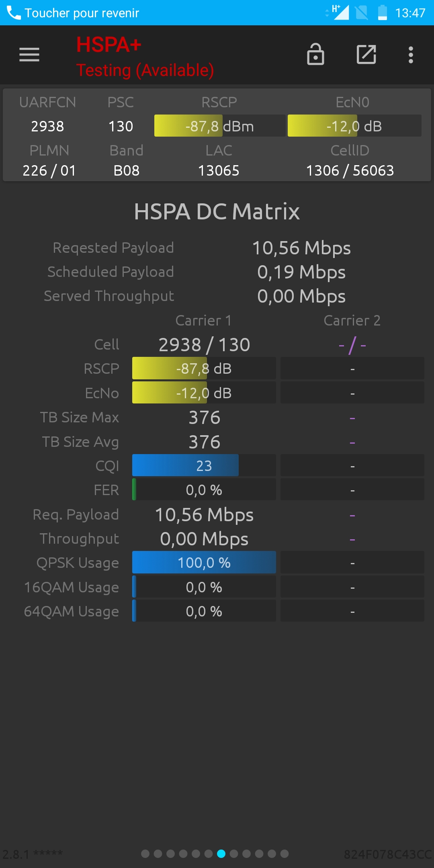This screenshot has height=868, width=434.
Task: Tap the HSPA+ Testing (Available) title
Action: point(145,57)
